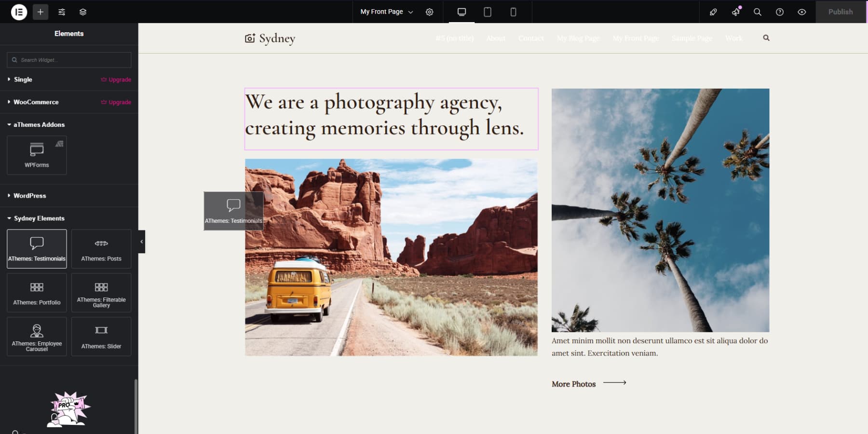Image resolution: width=868 pixels, height=434 pixels.
Task: Open the Work menu item
Action: pos(734,38)
